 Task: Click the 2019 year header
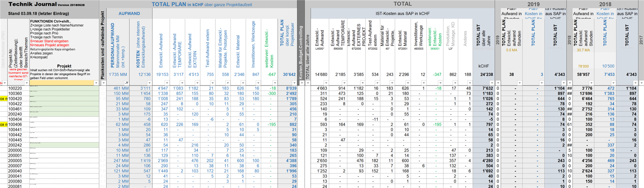tap(533, 4)
